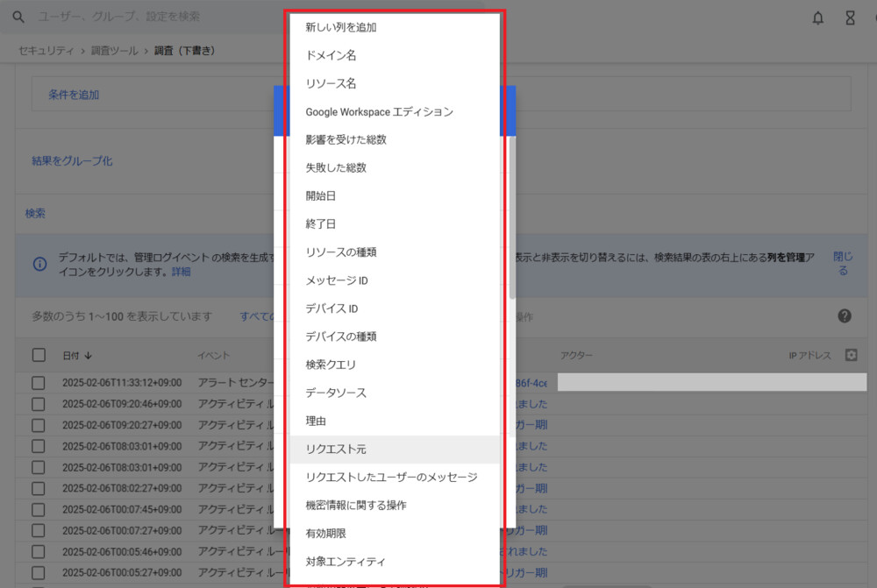This screenshot has height=588, width=877.
Task: Choose 有効期限 option
Action: pyautogui.click(x=395, y=534)
